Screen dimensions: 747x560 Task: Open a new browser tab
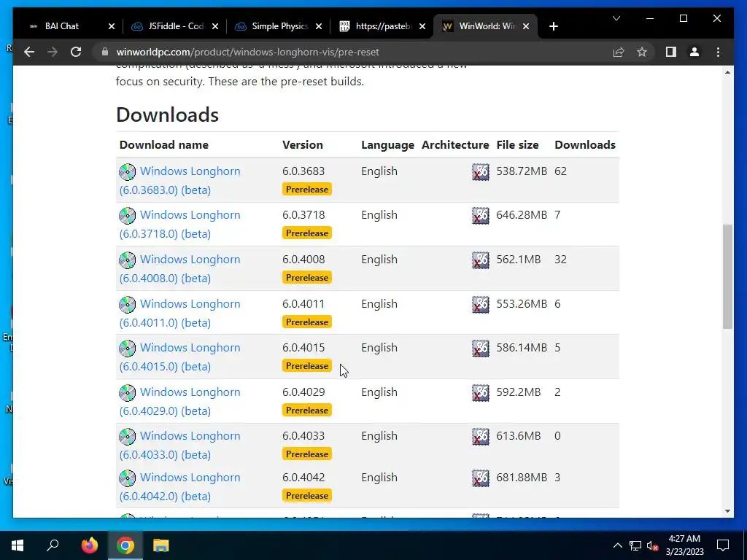553,26
